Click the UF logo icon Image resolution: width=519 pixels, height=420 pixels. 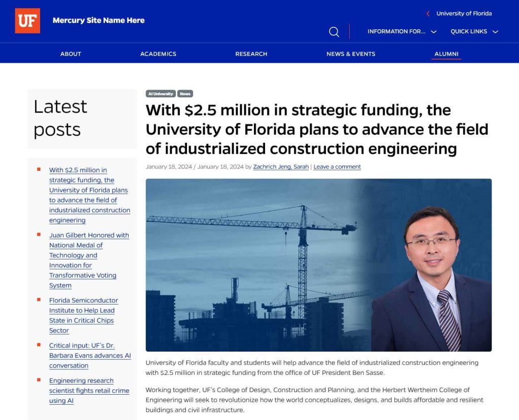(27, 21)
